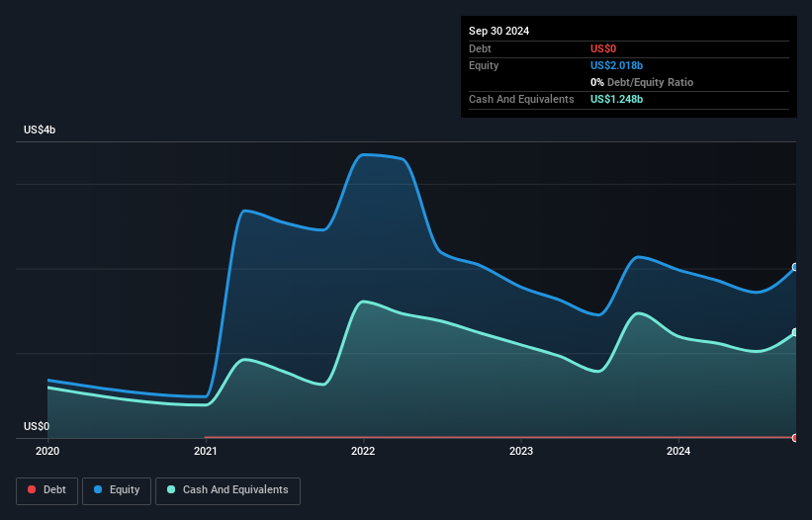Click the teal Cash And Equivalents legend dot
Image resolution: width=812 pixels, height=520 pixels.
171,489
